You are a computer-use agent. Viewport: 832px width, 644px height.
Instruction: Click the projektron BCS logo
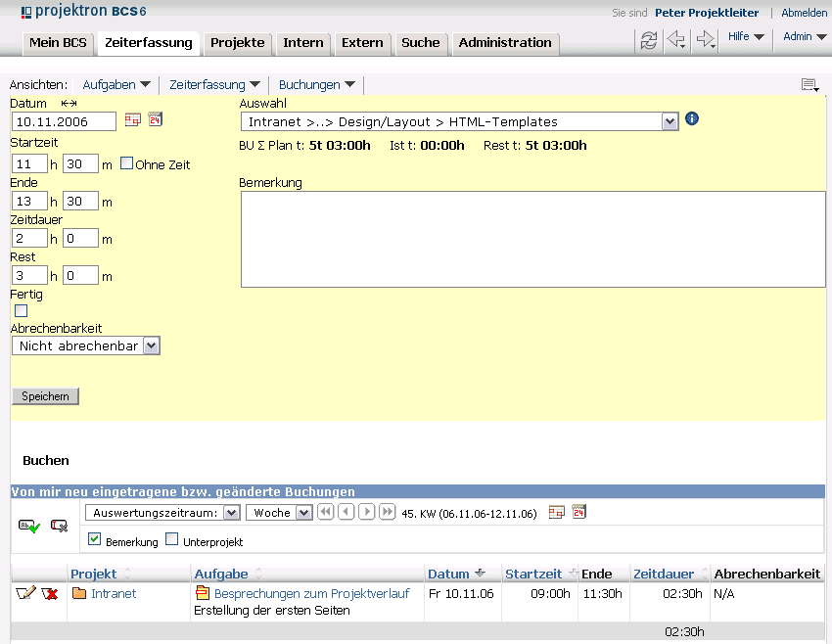click(x=83, y=11)
